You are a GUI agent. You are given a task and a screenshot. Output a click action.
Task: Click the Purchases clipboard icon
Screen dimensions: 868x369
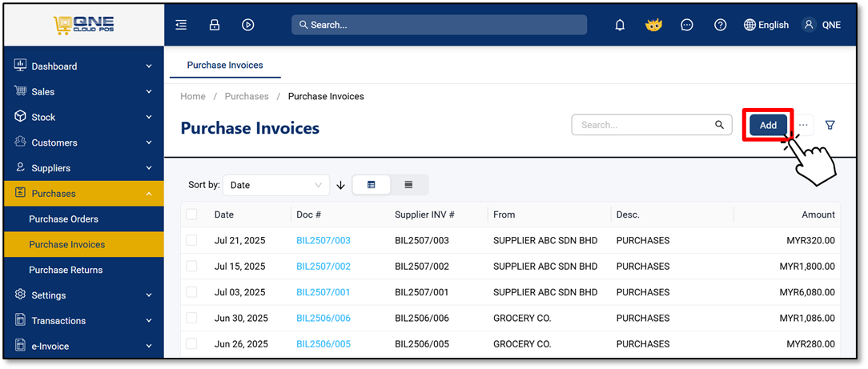(x=20, y=193)
